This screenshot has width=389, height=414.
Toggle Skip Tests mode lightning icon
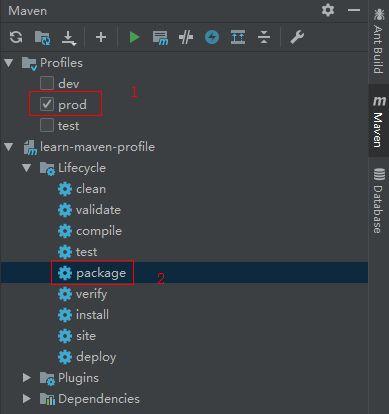(x=212, y=37)
